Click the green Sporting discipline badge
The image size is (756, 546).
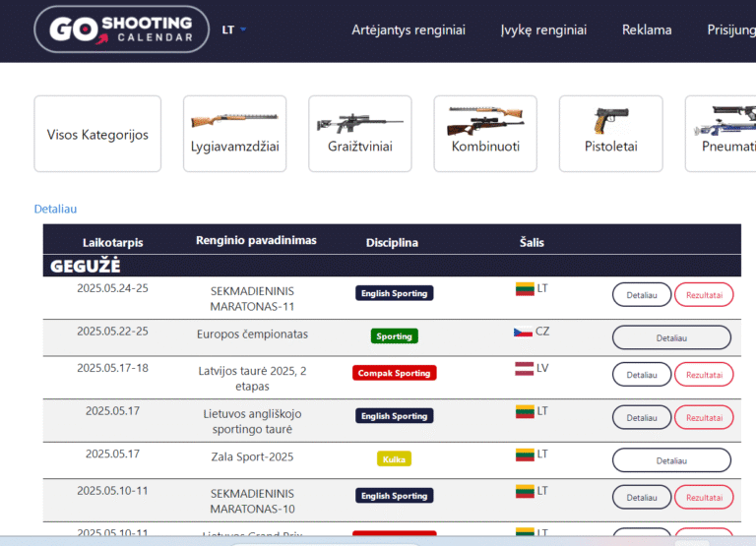(x=394, y=336)
